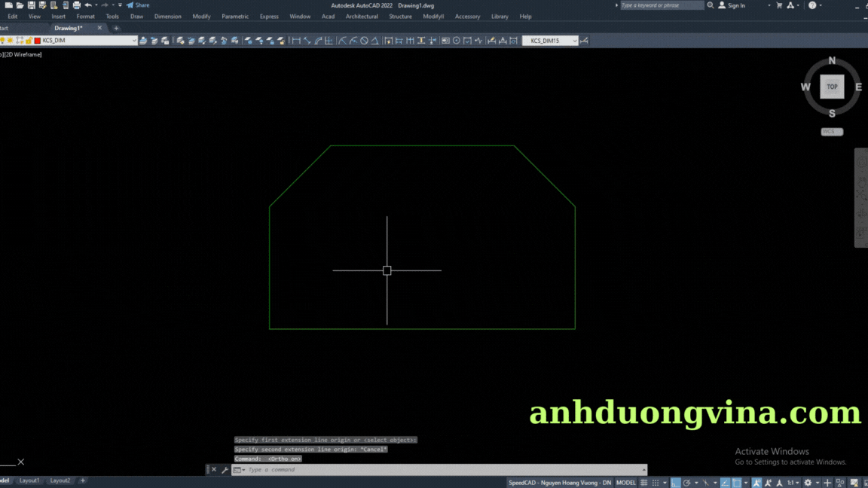Click the Customize wrench icon in command line
Screen dimensions: 868x488
click(x=225, y=470)
